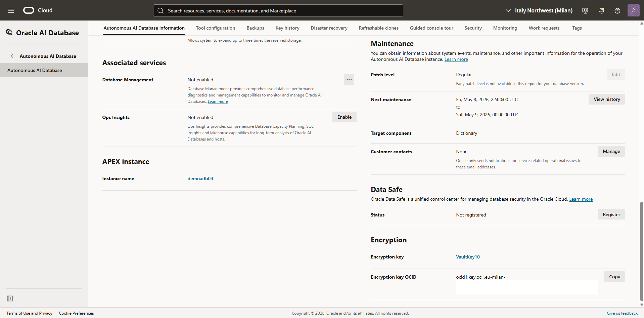This screenshot has height=318, width=644.
Task: Click the Associated services heading
Action: [x=134, y=63]
